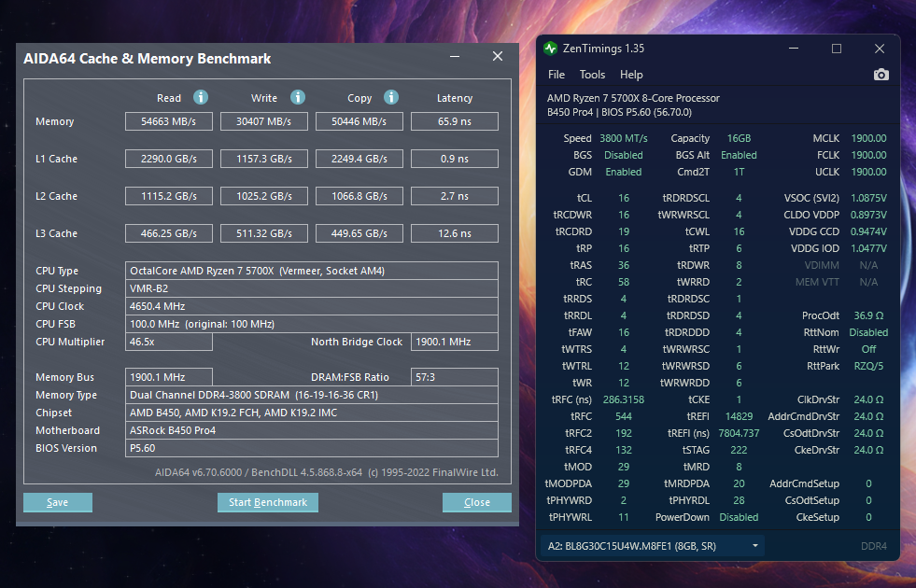Click the Capacity 16GB value in ZenTimings

(x=739, y=138)
